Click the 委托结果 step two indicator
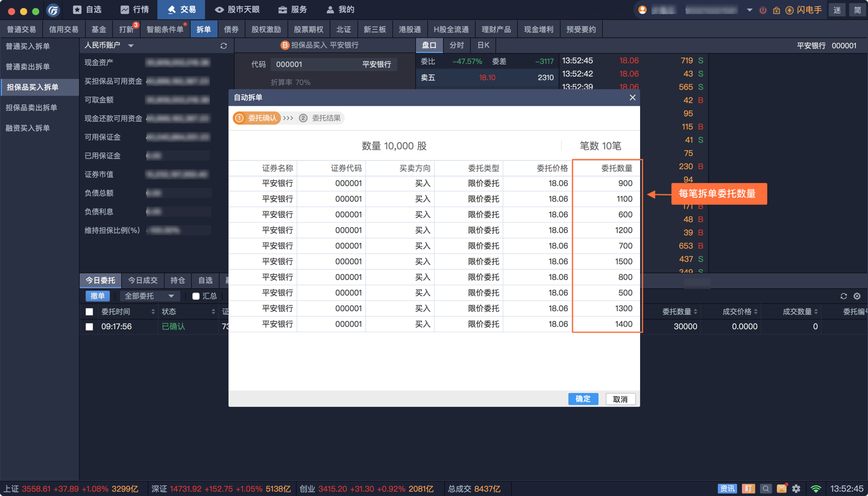 (x=320, y=118)
